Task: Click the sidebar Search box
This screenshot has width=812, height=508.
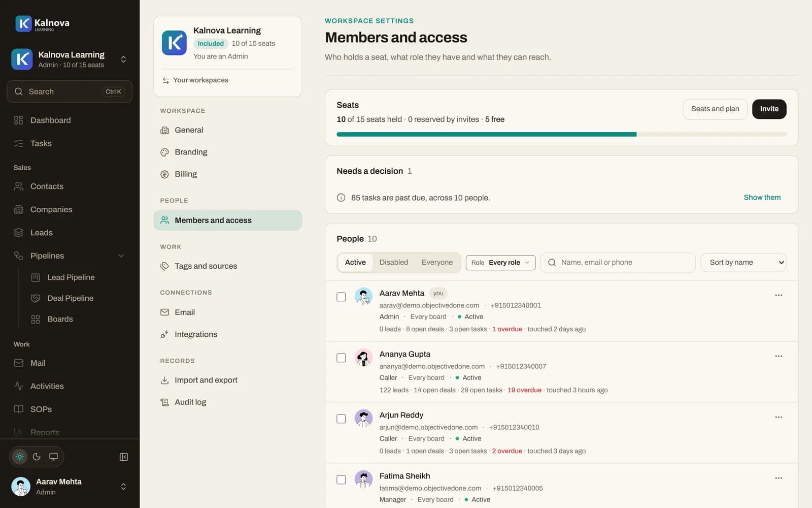Action: 70,91
